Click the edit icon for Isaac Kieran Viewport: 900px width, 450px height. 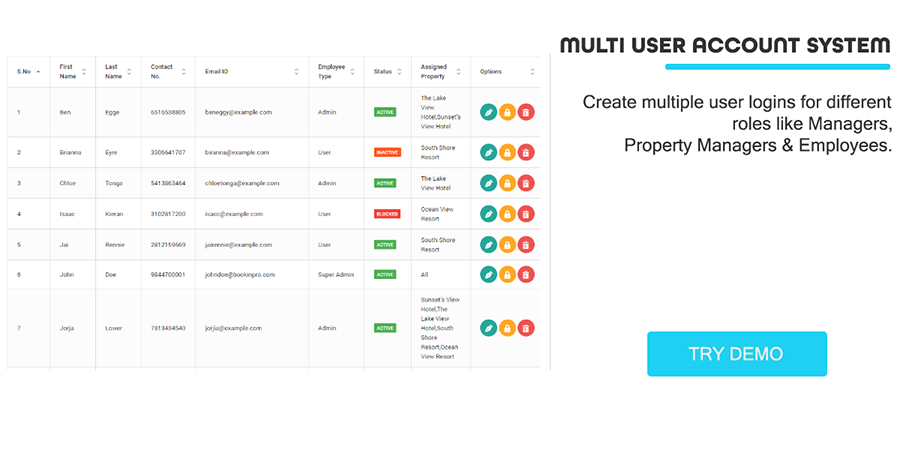pos(488,213)
